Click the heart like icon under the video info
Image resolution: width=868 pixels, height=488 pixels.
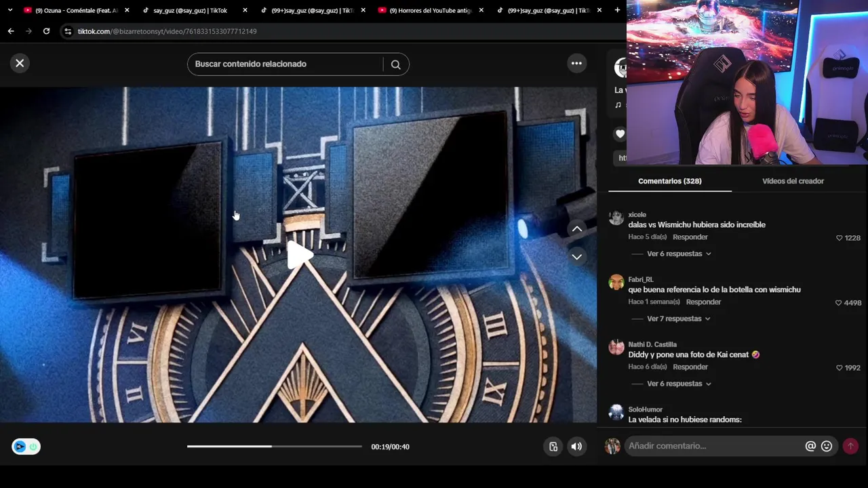[x=620, y=134]
